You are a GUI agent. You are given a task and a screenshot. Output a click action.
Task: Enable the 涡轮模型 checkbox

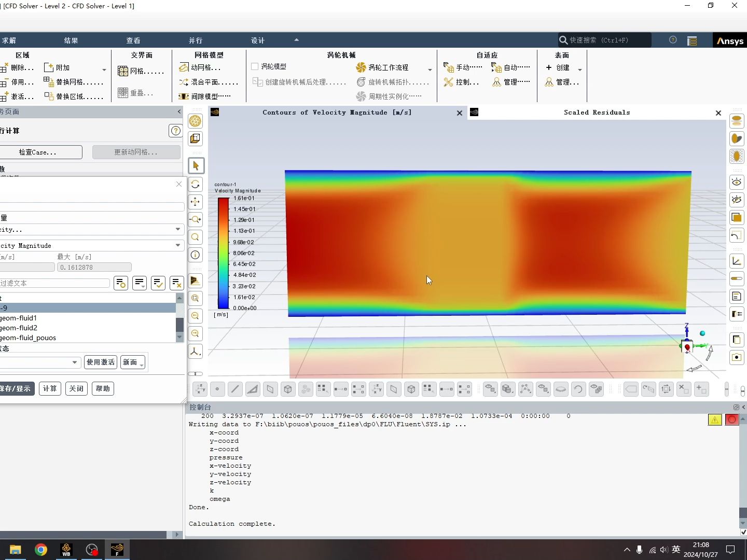click(255, 66)
